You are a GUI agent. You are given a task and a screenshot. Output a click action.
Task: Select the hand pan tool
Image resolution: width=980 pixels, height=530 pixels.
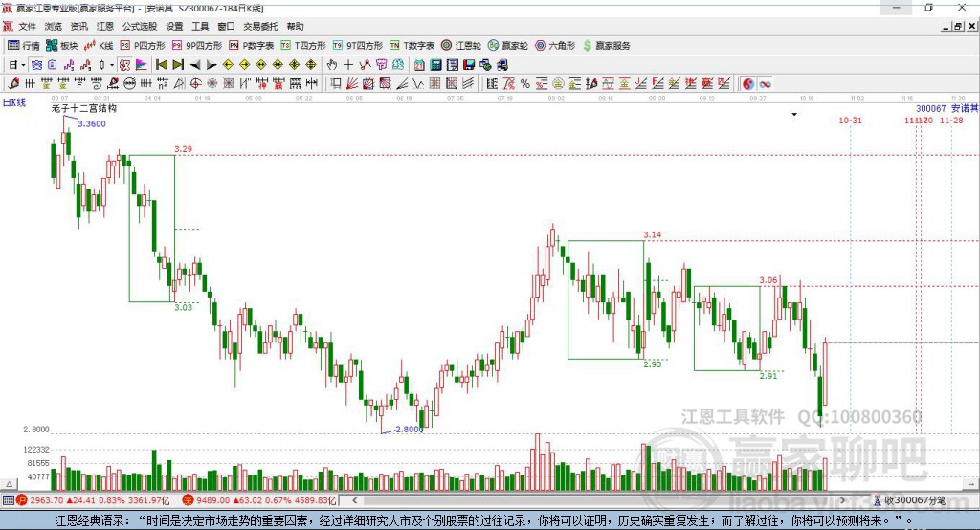(x=332, y=65)
